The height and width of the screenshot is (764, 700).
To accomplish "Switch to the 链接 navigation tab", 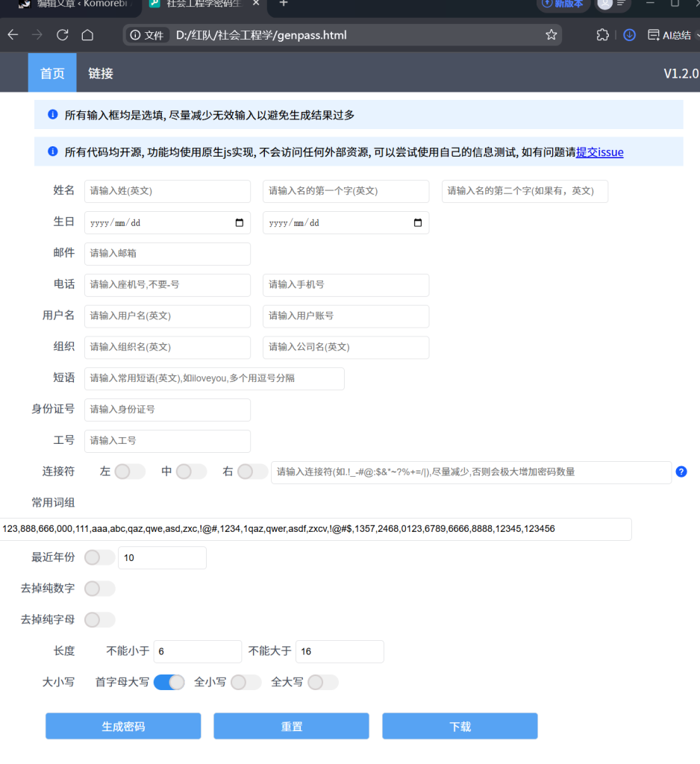I will pos(101,73).
